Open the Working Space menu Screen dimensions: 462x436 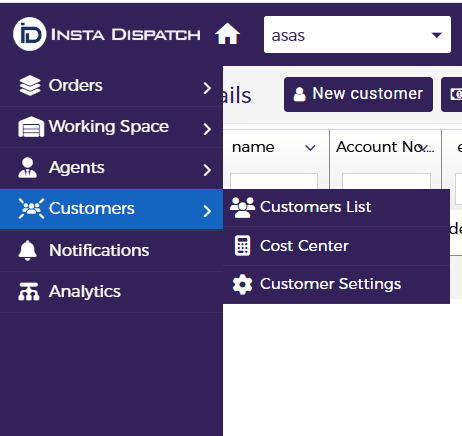click(x=111, y=127)
